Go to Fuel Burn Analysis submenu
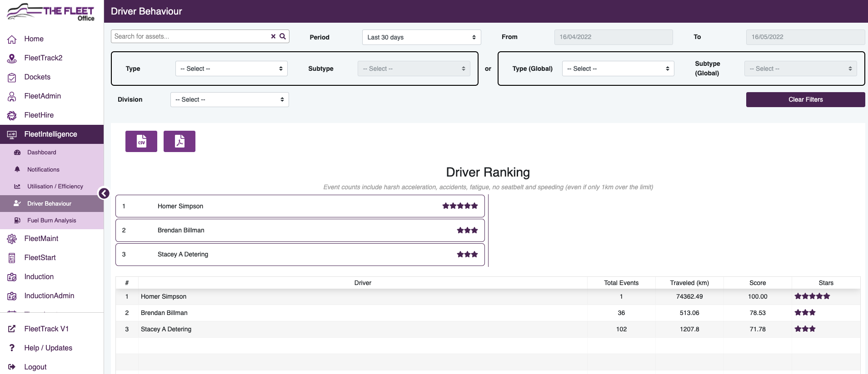This screenshot has height=374, width=868. 52,221
